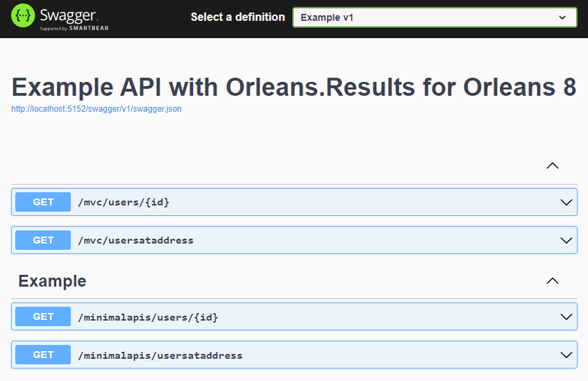Click the /mvc/users/{id} path text

click(x=124, y=203)
